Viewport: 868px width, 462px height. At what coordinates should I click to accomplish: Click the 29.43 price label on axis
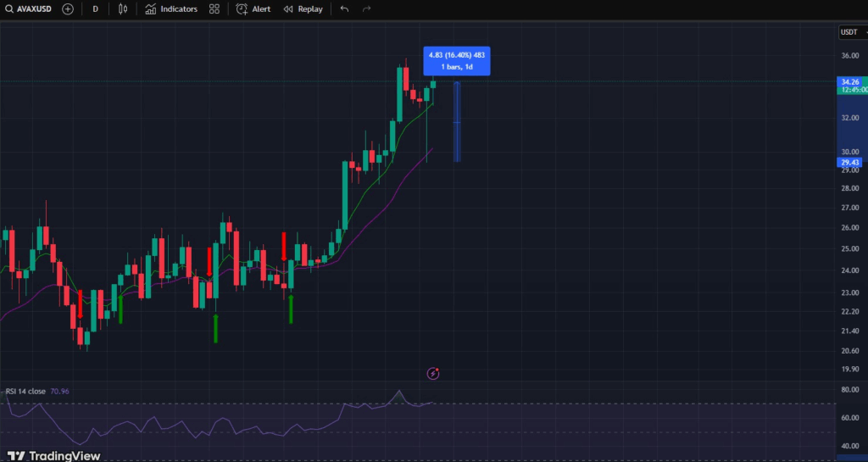[x=849, y=162]
